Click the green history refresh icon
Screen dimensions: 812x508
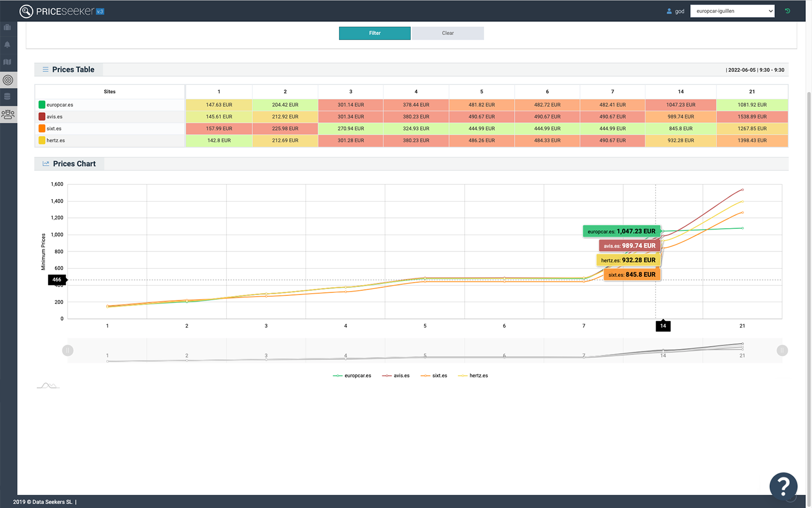788,11
